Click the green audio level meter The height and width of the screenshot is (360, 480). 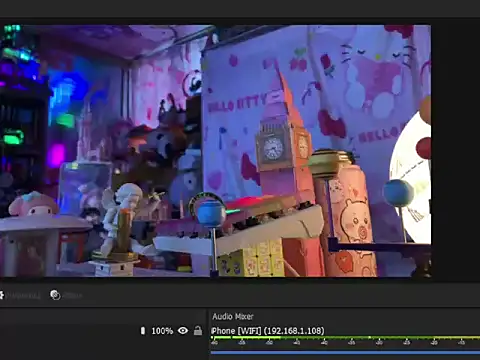[345, 338]
